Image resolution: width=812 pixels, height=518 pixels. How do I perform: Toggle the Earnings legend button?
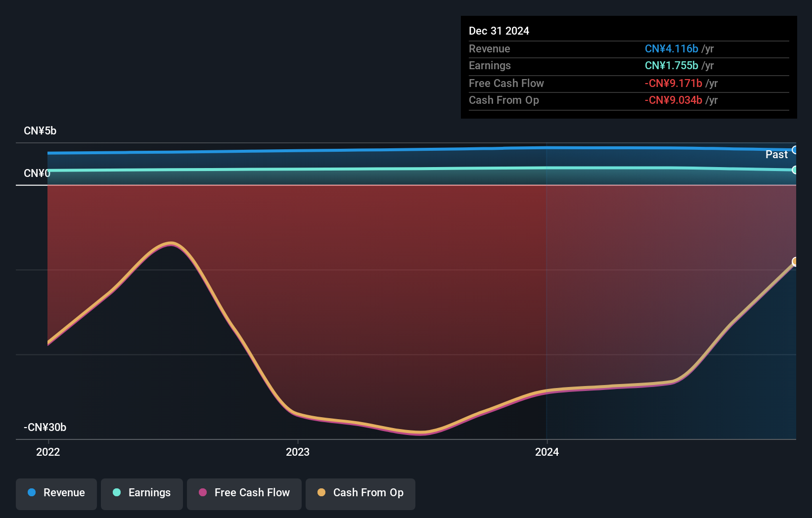pyautogui.click(x=142, y=494)
